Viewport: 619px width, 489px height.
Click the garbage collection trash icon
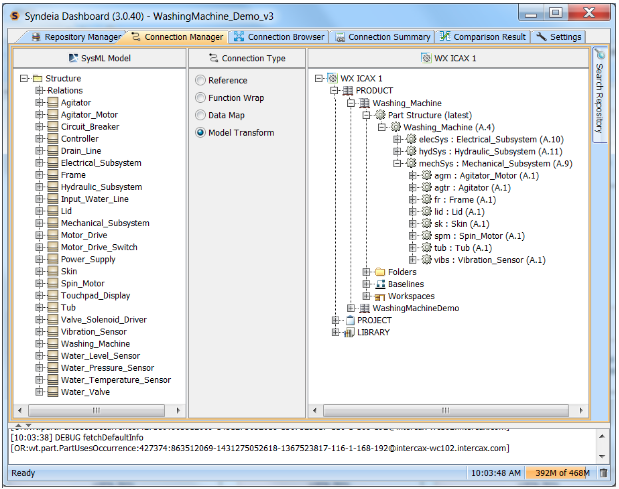(x=603, y=472)
